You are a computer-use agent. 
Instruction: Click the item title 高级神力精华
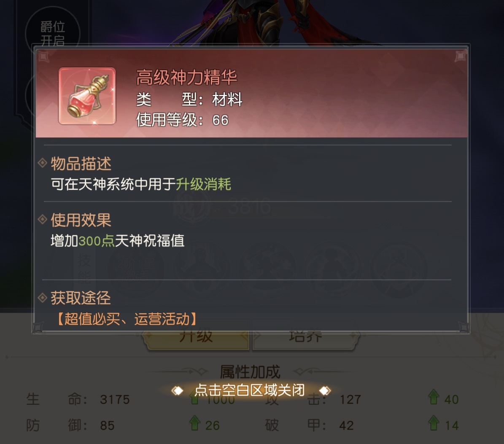click(x=187, y=78)
